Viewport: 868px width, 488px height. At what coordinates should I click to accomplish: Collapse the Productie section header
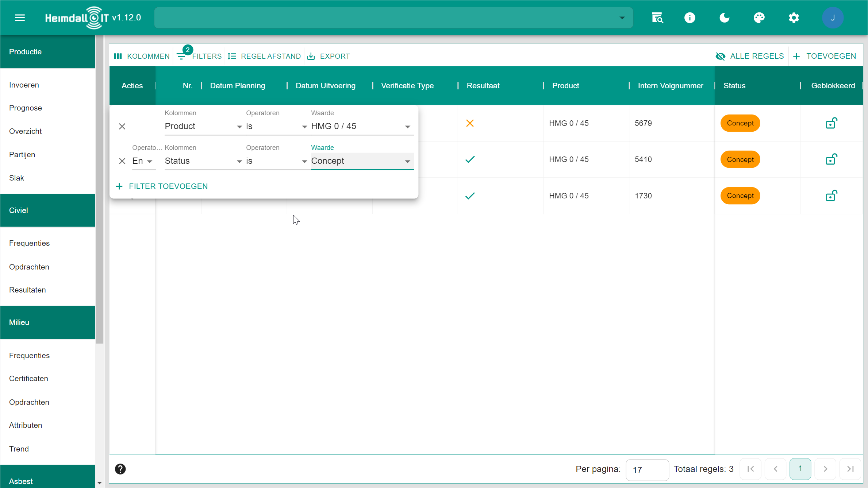coord(47,52)
